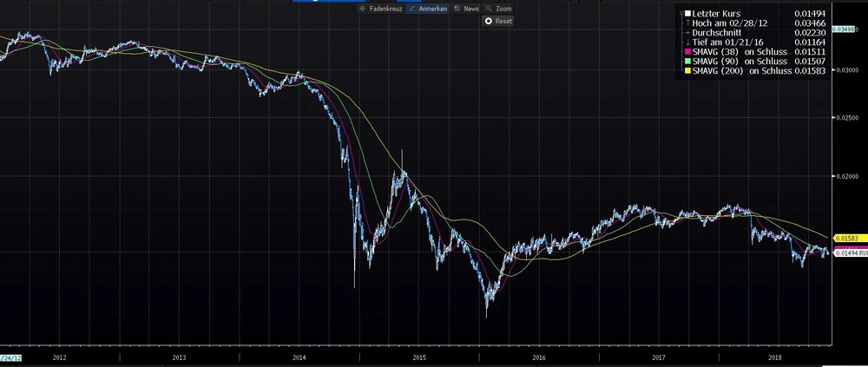
Task: Click the white Letzter Kurs legend square
Action: [686, 13]
